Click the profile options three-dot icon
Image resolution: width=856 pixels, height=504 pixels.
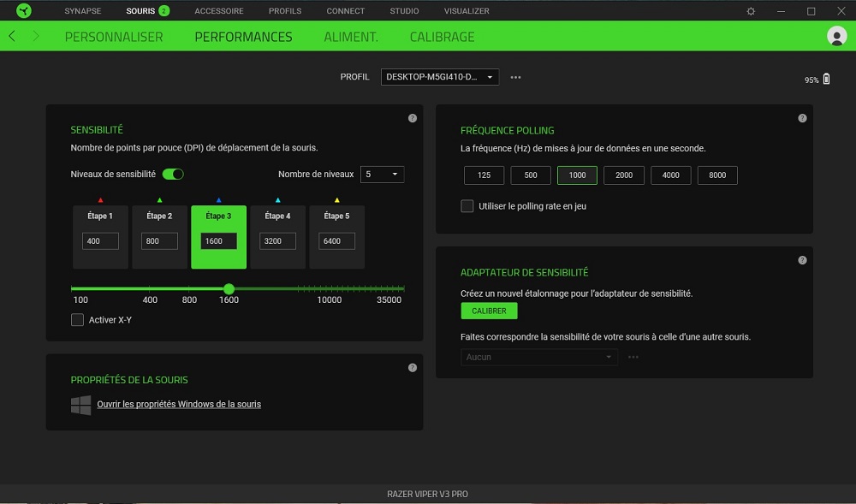click(x=515, y=77)
